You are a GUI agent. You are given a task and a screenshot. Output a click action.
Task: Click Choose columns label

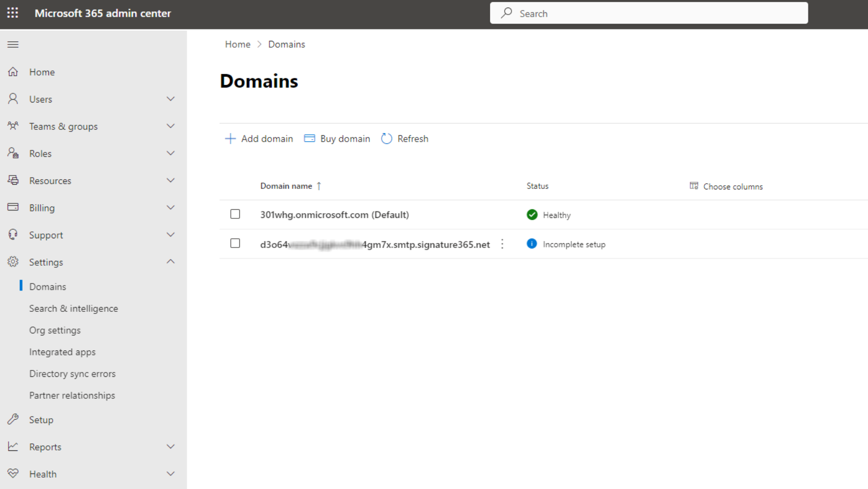[x=733, y=186]
